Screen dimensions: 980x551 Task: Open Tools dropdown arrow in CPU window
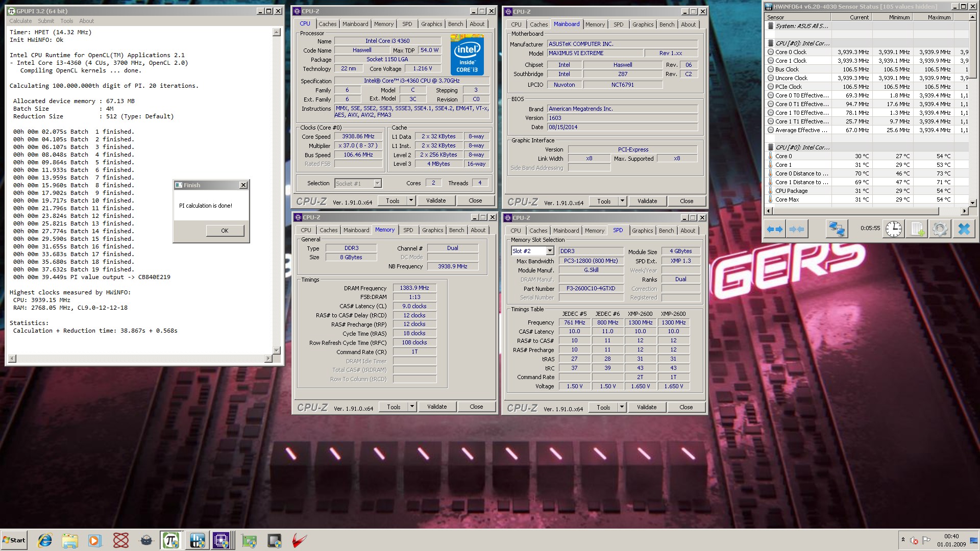[411, 201]
